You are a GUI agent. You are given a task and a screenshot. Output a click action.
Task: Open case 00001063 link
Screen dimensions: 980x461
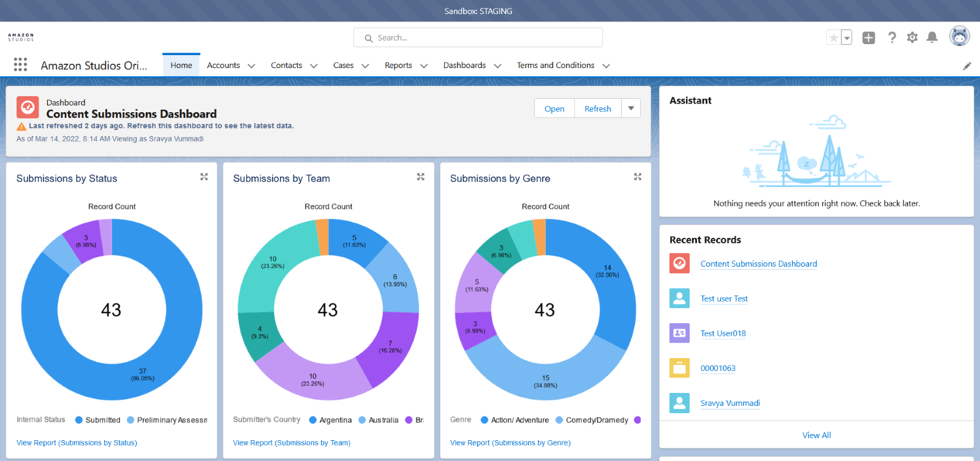click(x=718, y=368)
